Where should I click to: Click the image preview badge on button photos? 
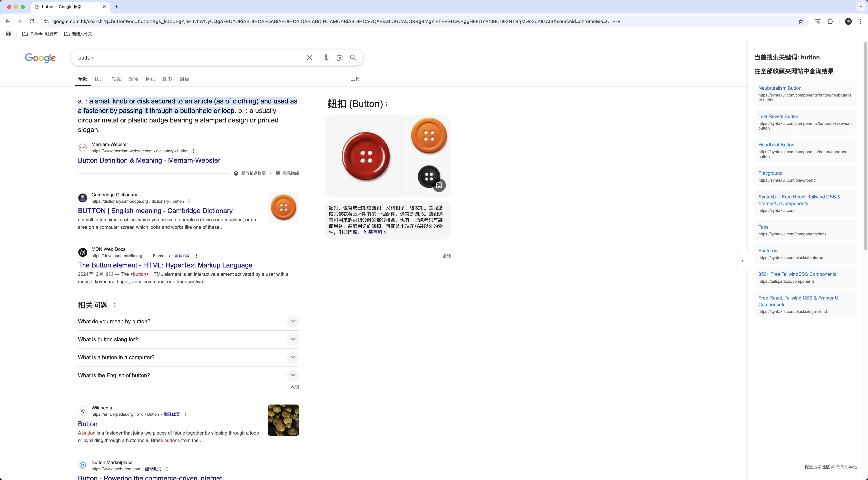click(x=439, y=185)
